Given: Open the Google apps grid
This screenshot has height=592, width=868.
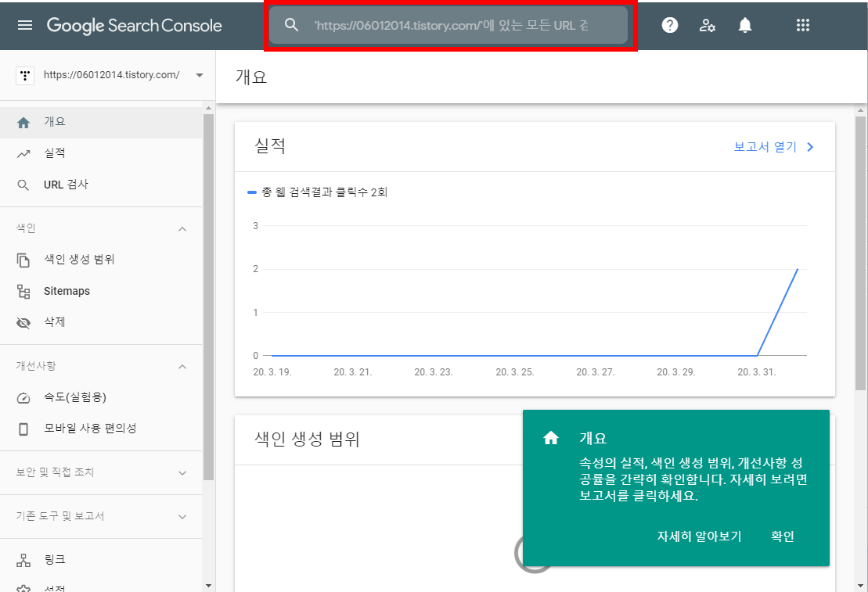Looking at the screenshot, I should pyautogui.click(x=803, y=25).
